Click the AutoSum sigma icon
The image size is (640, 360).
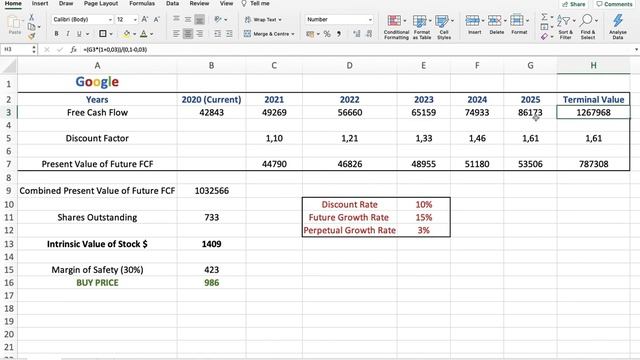tap(544, 17)
